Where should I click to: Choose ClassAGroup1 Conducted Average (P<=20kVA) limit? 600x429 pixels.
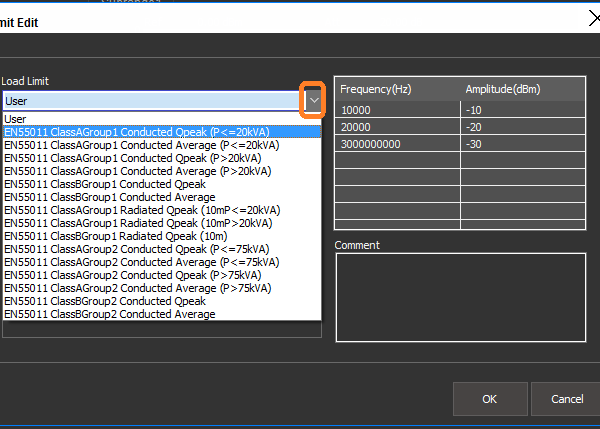coord(142,145)
